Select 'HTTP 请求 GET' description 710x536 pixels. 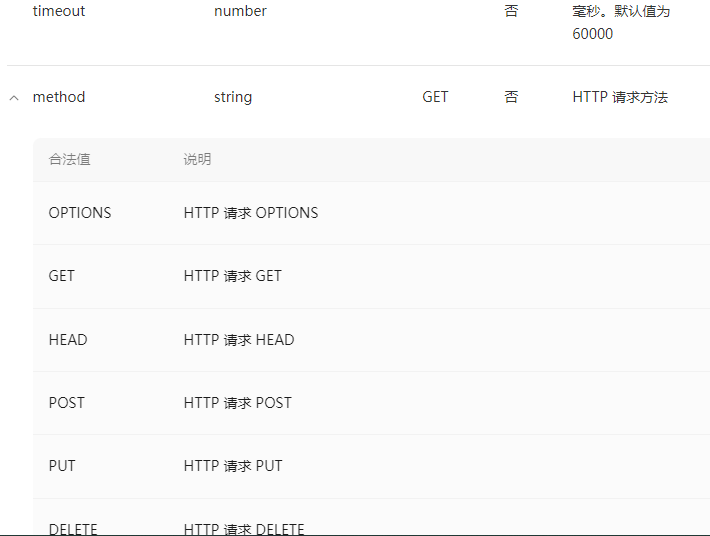click(232, 276)
